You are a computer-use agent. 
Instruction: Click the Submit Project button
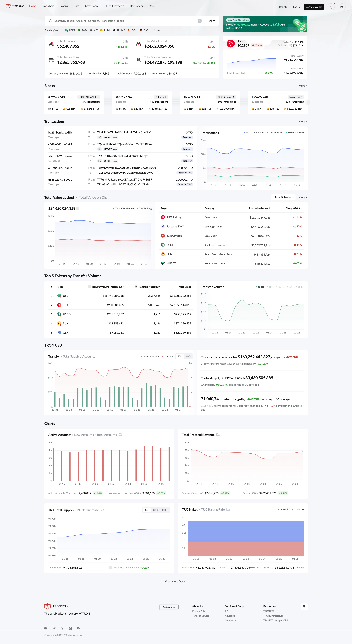[x=283, y=197]
